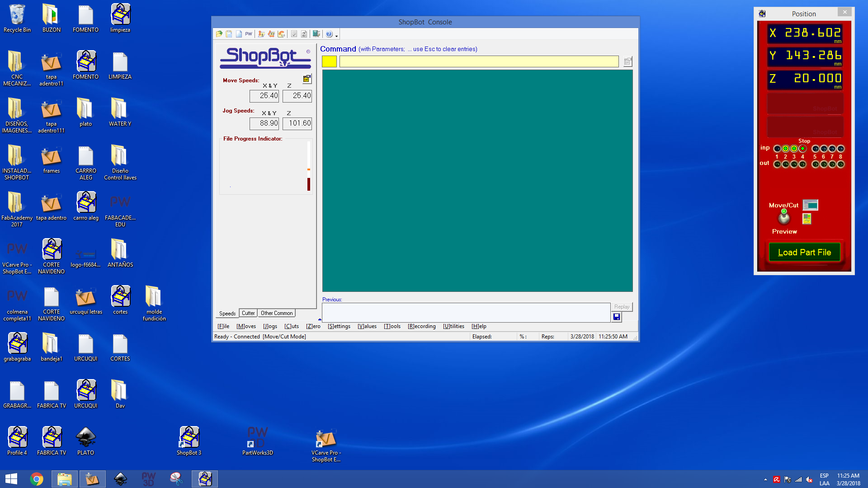
Task: Open File Explorer from the taskbar
Action: point(65,479)
